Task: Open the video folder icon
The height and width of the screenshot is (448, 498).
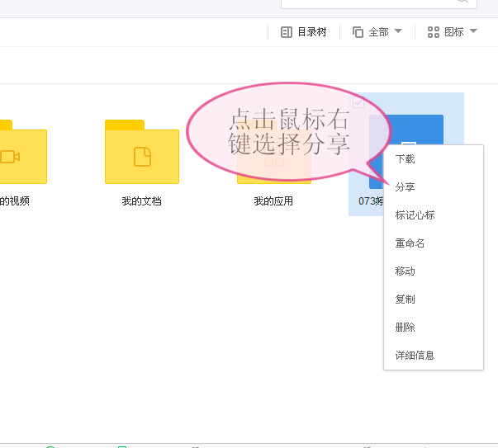Action: pyautogui.click(x=23, y=152)
